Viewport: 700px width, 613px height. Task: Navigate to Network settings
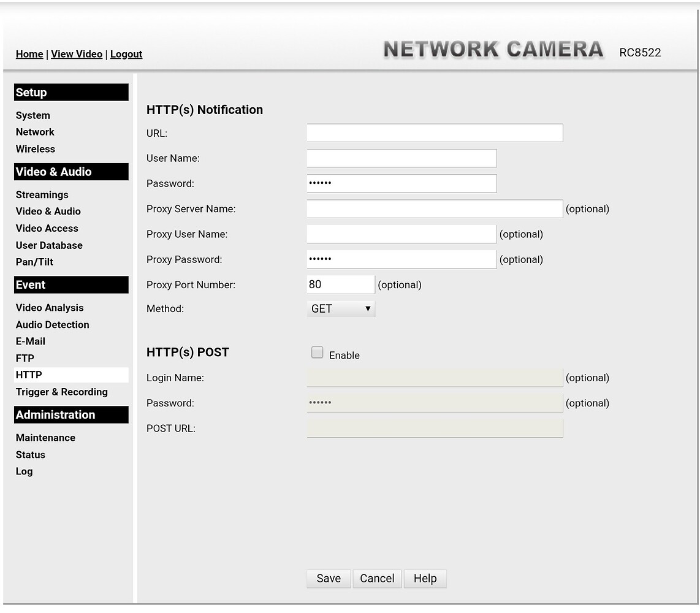[35, 132]
